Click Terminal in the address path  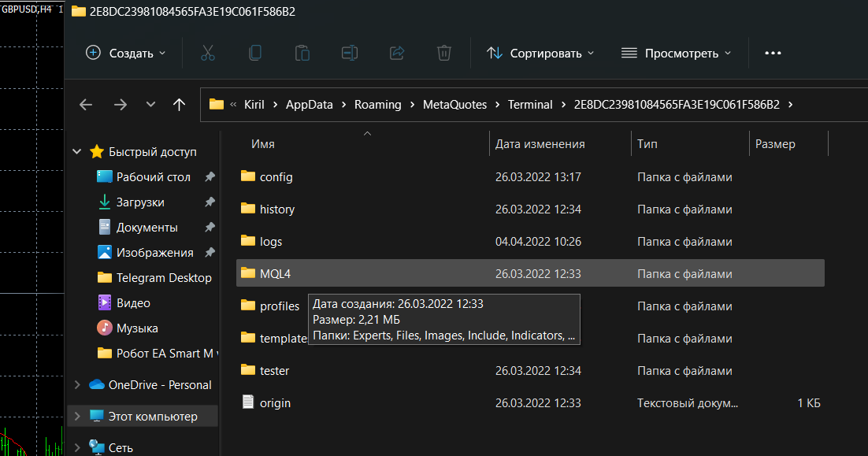530,105
